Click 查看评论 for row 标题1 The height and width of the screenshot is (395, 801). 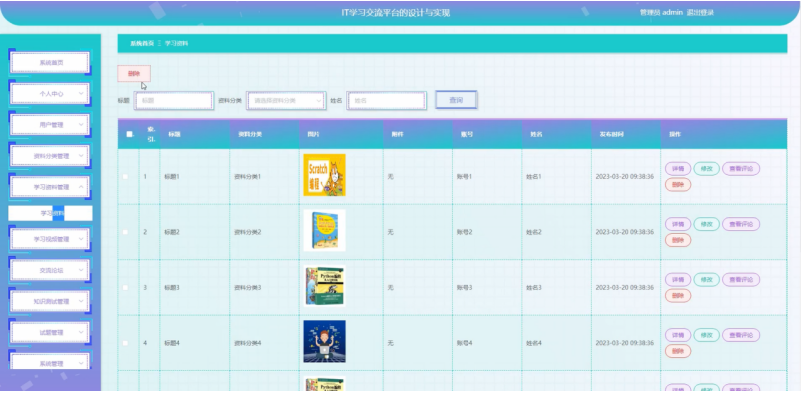tap(741, 169)
